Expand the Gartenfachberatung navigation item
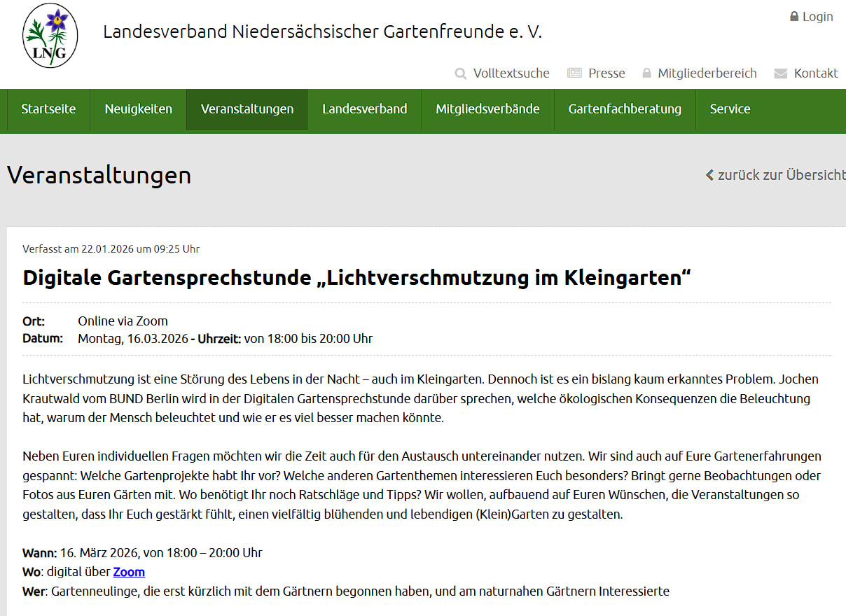The width and height of the screenshot is (846, 616). [x=624, y=109]
